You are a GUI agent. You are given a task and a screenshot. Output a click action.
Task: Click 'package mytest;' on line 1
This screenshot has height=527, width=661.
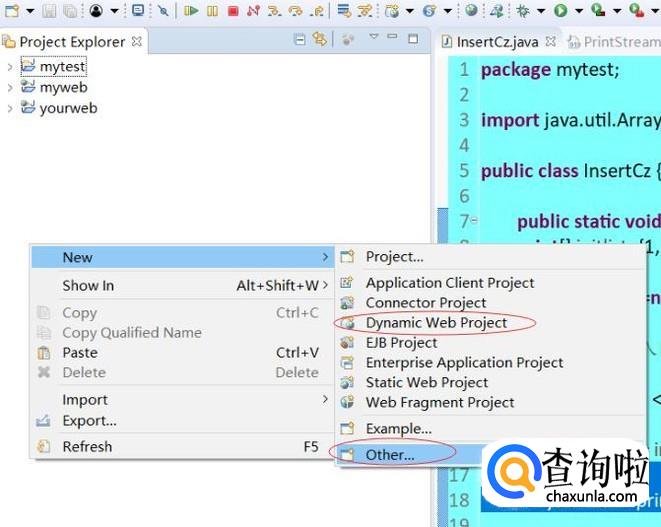(x=550, y=70)
